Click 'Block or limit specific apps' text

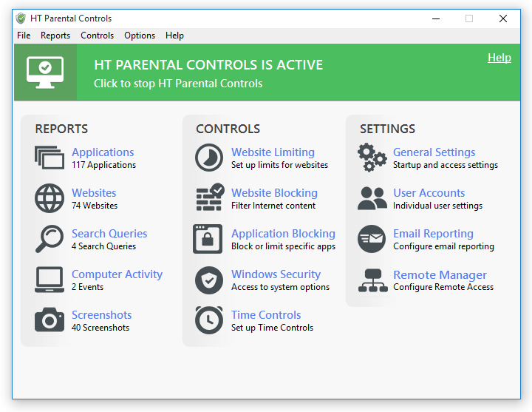click(x=283, y=246)
